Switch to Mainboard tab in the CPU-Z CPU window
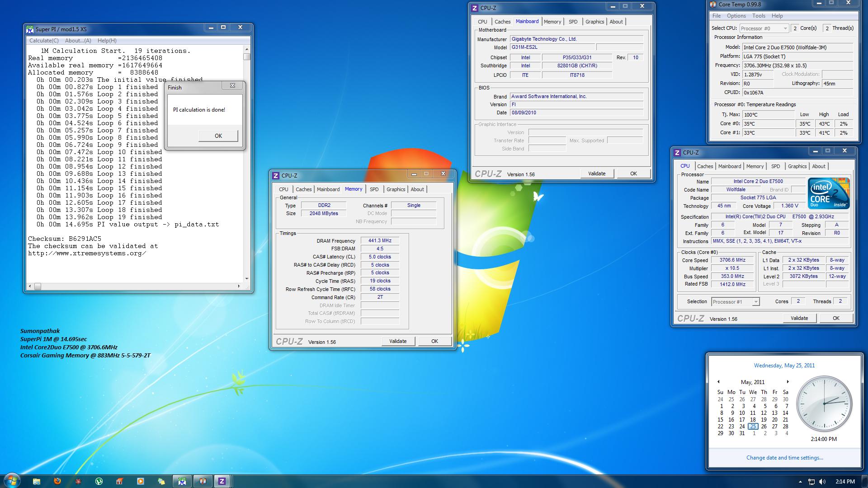The height and width of the screenshot is (488, 868). (x=729, y=166)
